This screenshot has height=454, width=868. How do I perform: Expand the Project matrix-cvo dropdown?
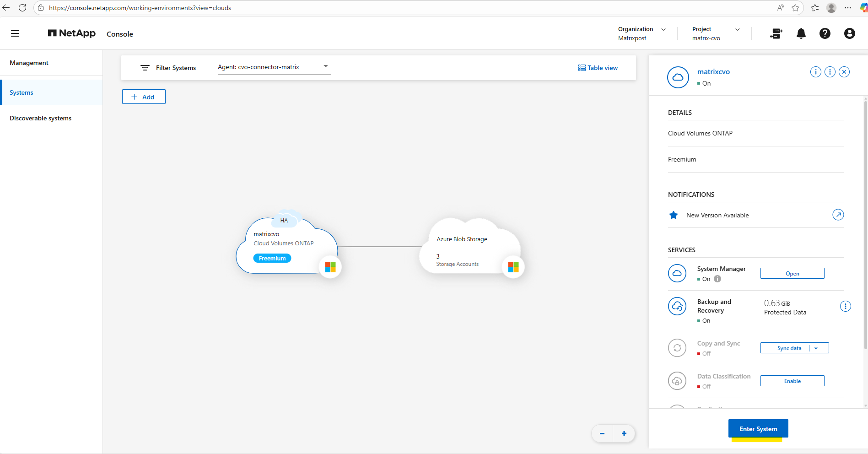[x=737, y=29]
